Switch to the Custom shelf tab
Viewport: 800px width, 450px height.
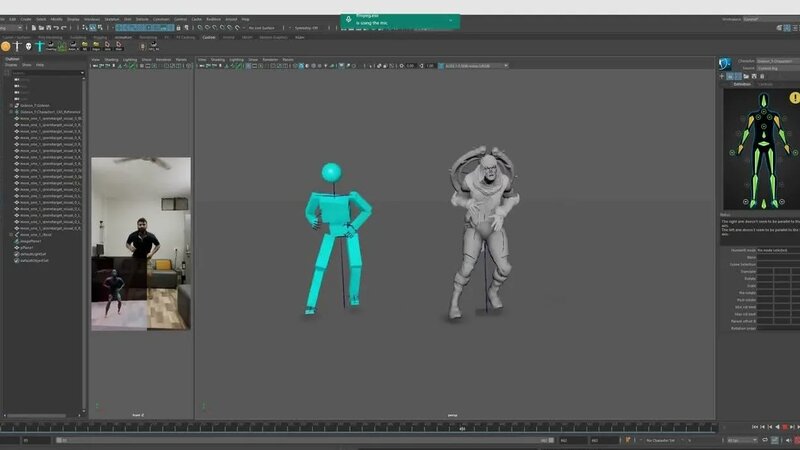[209, 37]
